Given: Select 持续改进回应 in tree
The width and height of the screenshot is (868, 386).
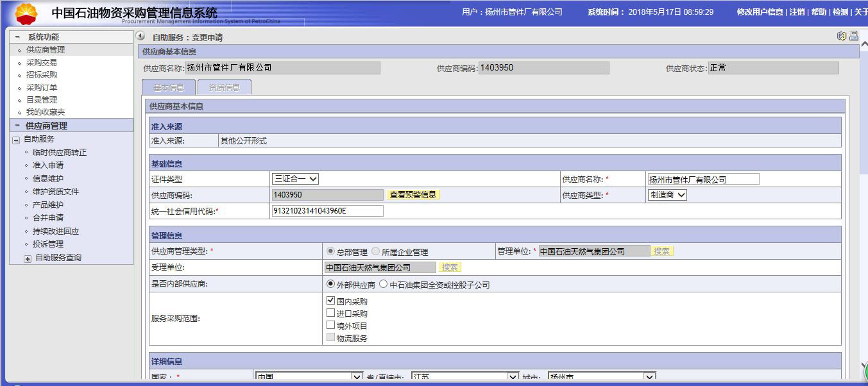Looking at the screenshot, I should (x=56, y=231).
